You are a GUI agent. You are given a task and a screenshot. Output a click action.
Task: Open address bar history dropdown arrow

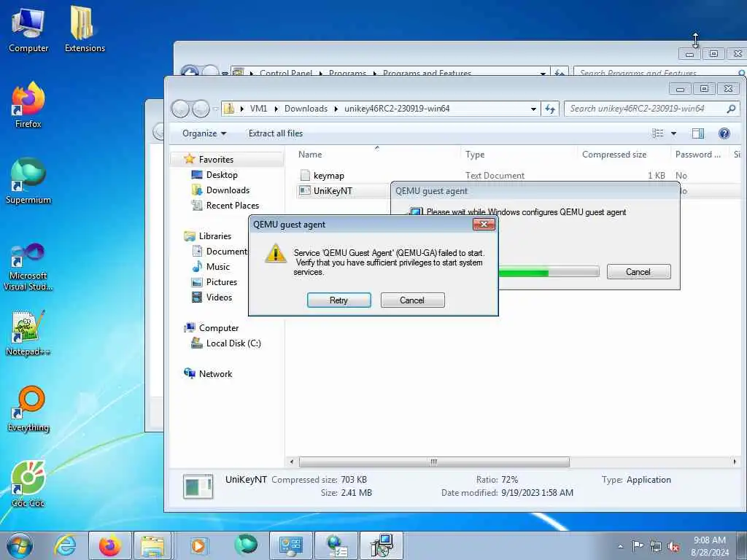coord(533,109)
